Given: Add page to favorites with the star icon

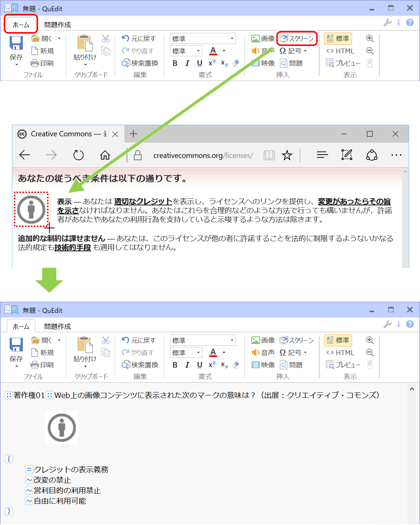Looking at the screenshot, I should click(287, 155).
